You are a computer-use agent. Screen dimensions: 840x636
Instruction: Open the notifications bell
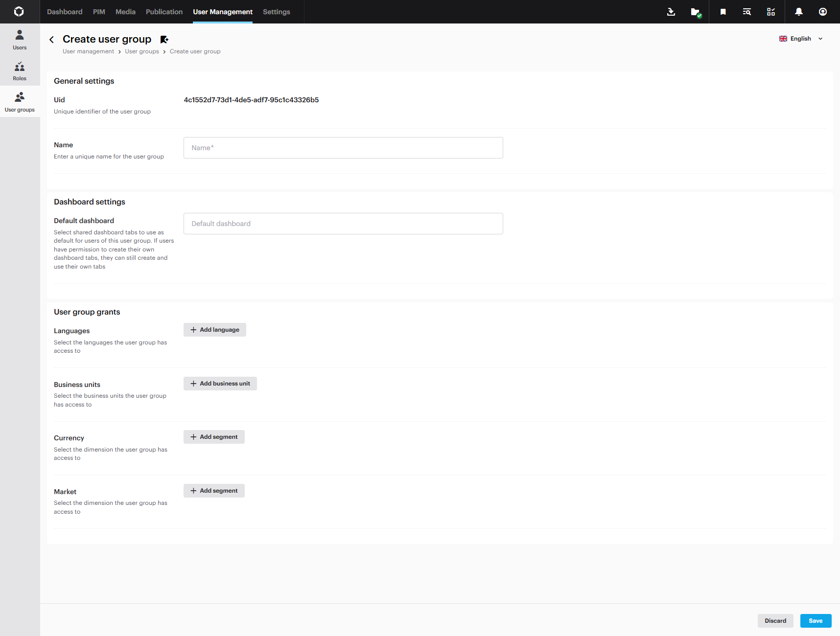pos(798,12)
